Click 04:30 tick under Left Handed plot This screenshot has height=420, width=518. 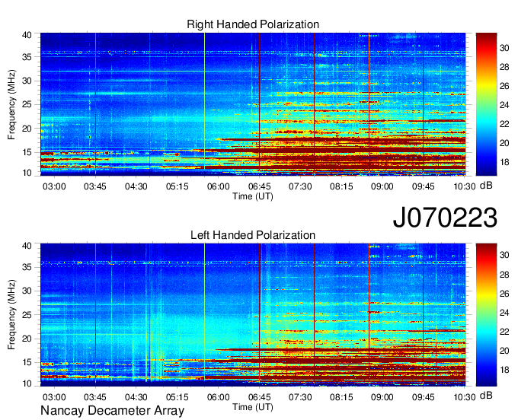(x=136, y=397)
